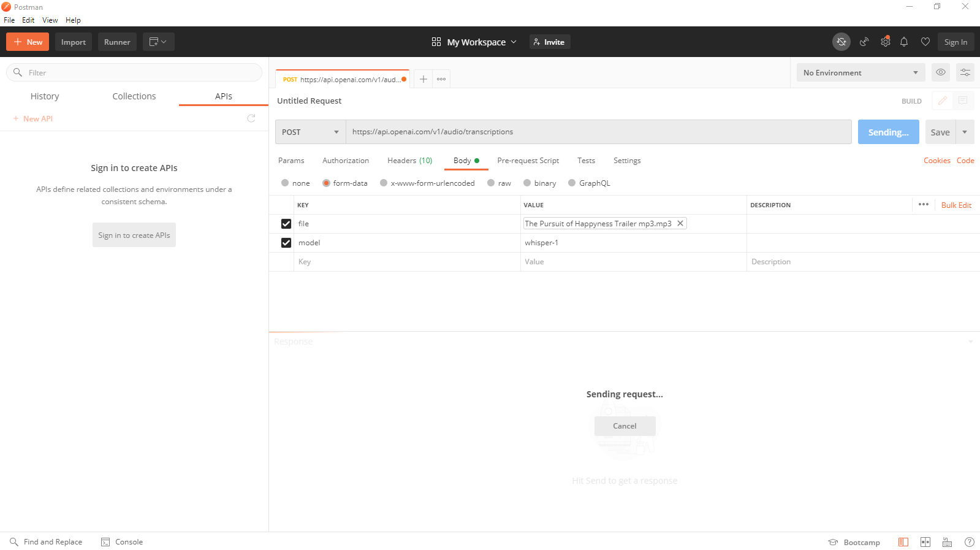
Task: Switch to the History tab
Action: [x=45, y=96]
